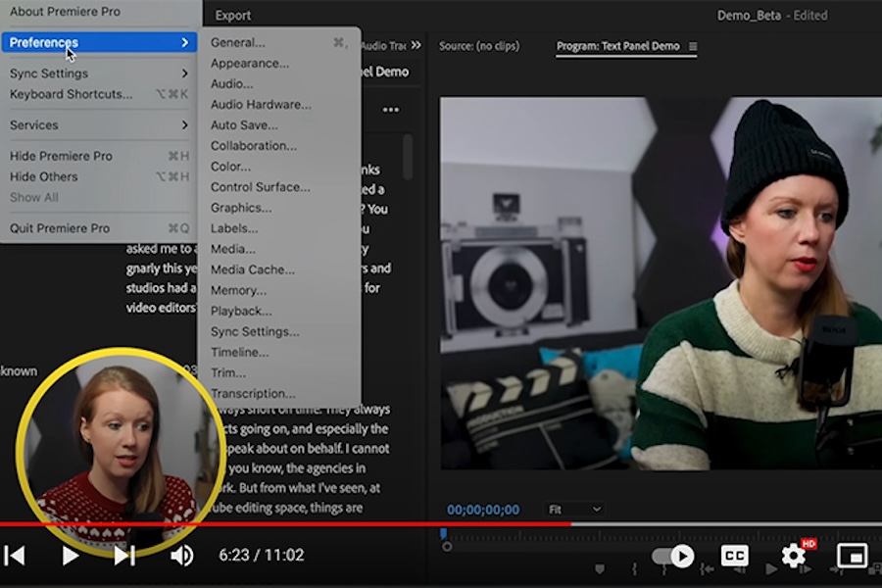
Task: Open the Preferences menu item
Action: point(99,43)
